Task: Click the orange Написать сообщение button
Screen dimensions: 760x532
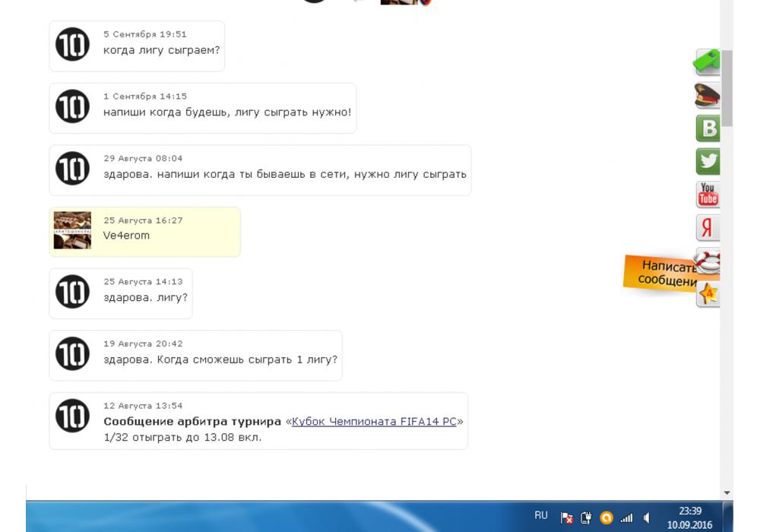Action: tap(660, 274)
